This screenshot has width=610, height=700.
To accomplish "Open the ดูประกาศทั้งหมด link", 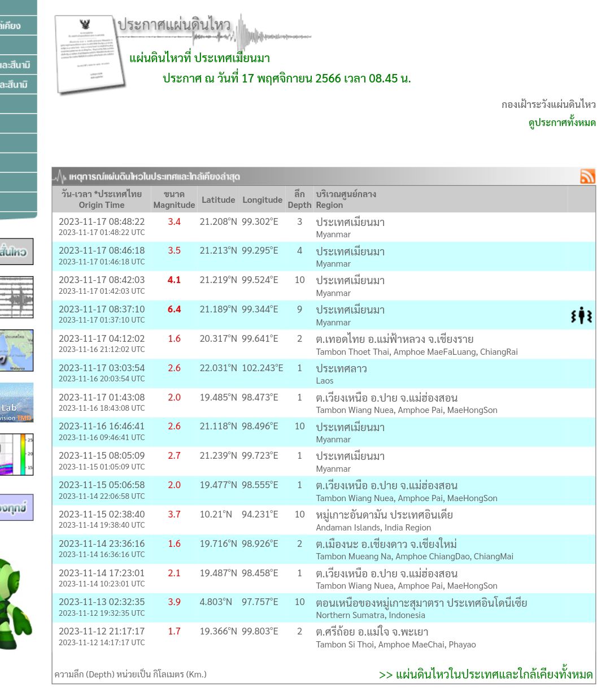I will click(x=562, y=123).
